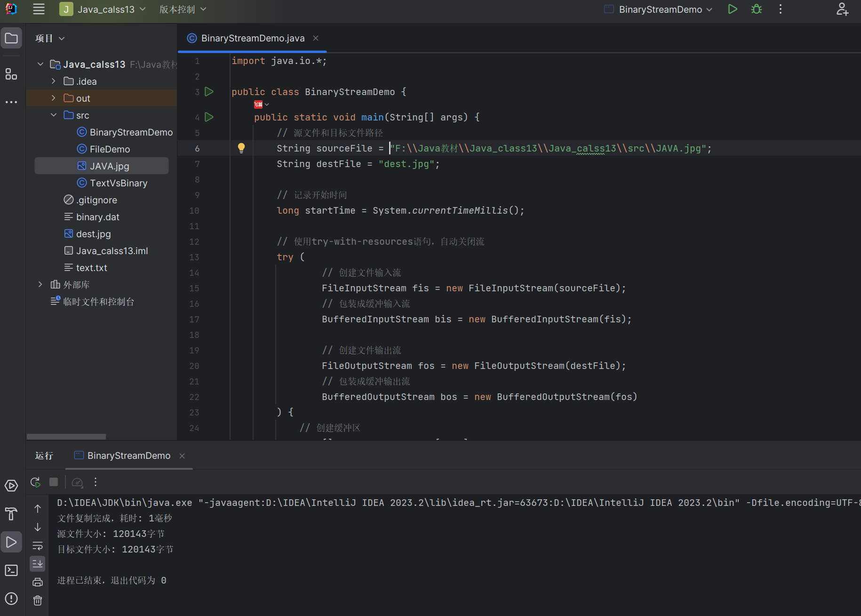This screenshot has height=616, width=861.
Task: Toggle soft-wrap in the run console
Action: pos(38,545)
